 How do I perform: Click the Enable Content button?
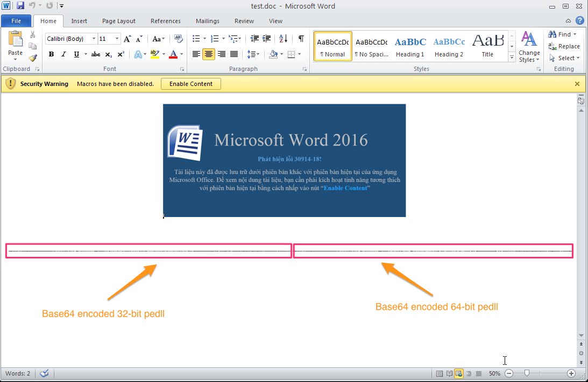(x=191, y=84)
